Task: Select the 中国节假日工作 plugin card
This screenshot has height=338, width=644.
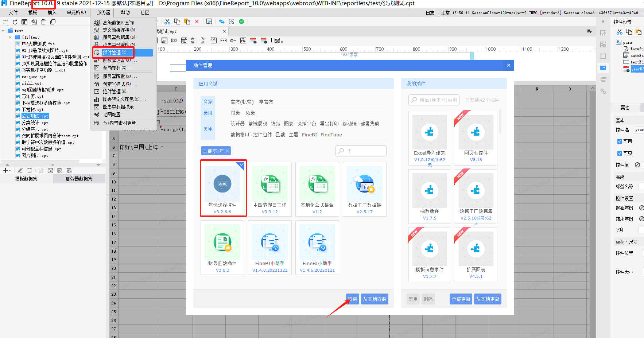Action: [x=270, y=189]
